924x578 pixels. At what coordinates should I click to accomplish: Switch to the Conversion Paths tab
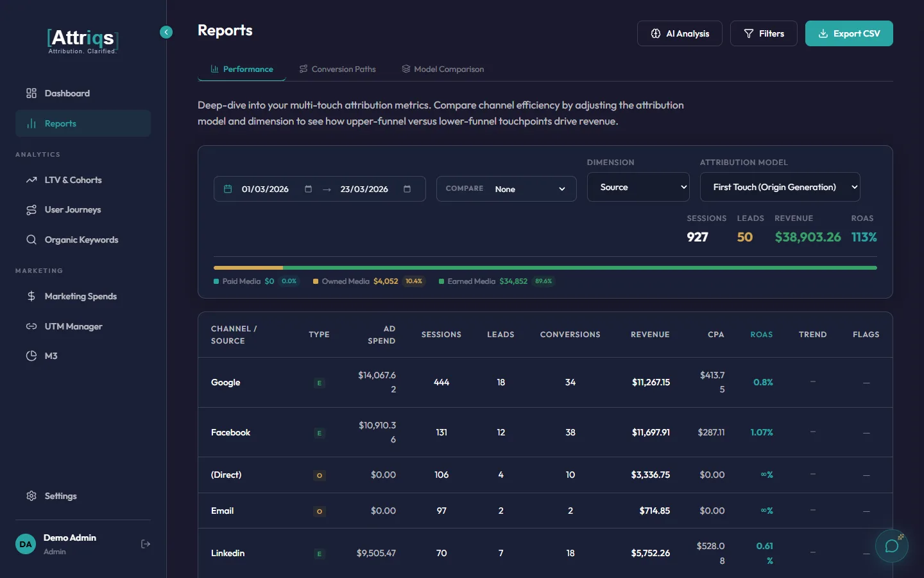click(337, 69)
